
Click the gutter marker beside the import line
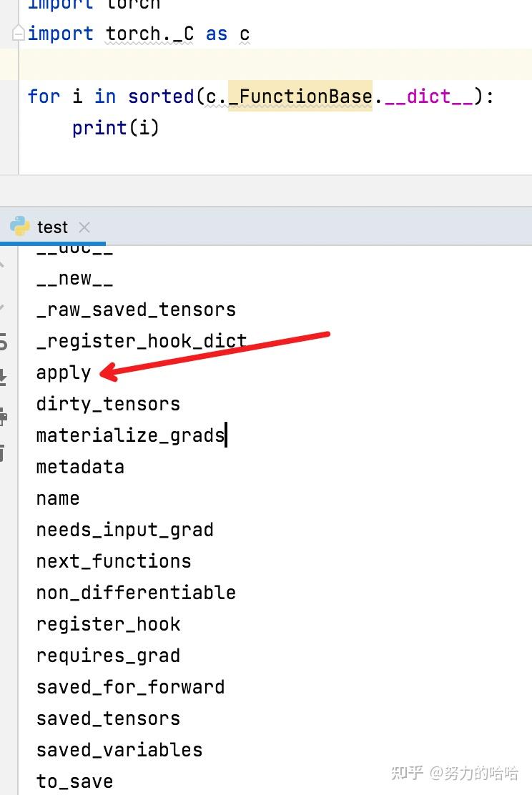[19, 34]
